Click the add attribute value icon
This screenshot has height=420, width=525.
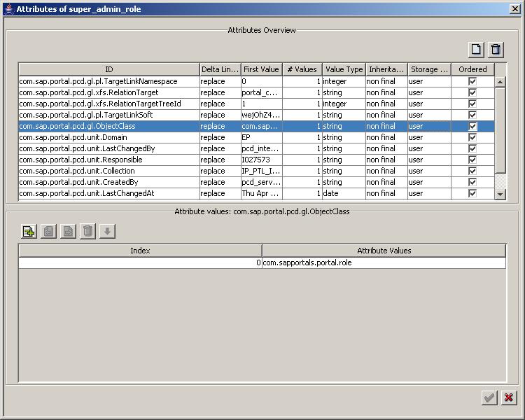point(29,231)
